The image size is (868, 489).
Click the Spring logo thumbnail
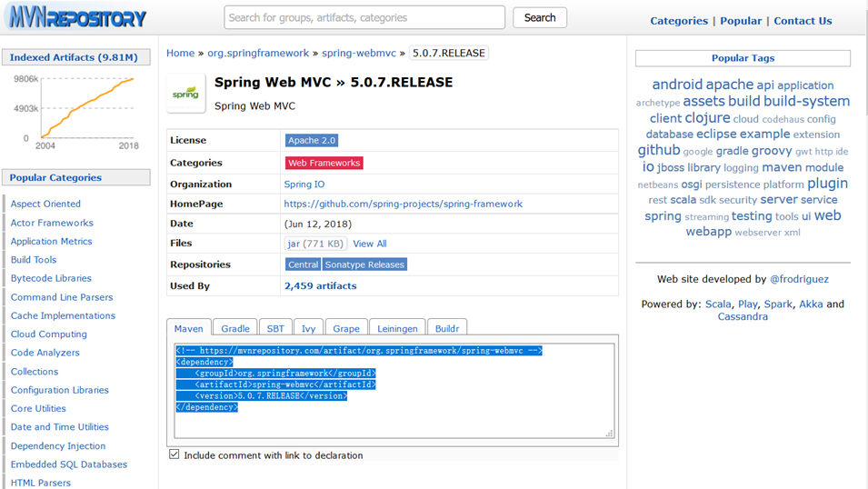[x=186, y=94]
